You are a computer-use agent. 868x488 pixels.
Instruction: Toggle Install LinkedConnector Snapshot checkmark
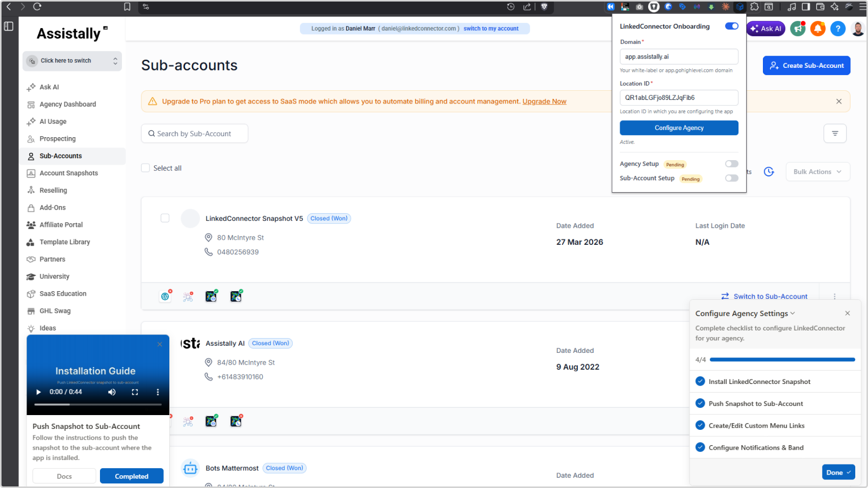click(x=700, y=381)
